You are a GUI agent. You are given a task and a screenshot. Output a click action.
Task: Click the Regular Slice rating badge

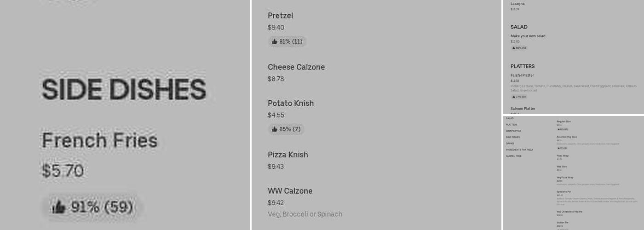point(562,129)
